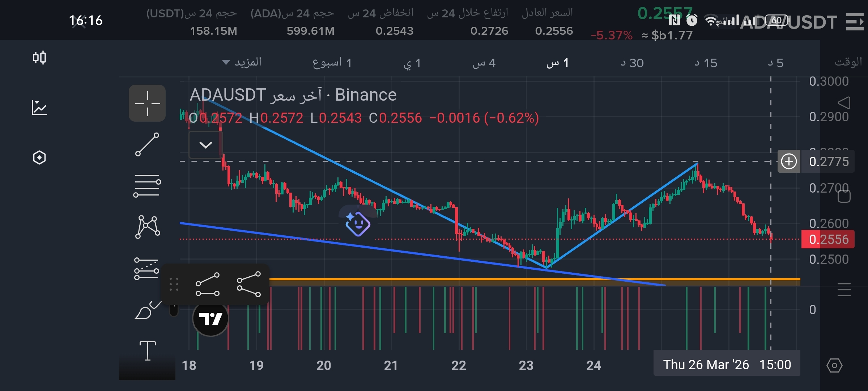Screen dimensions: 868x391
Task: Switch to the 4 س four-hour timeframe
Action: (x=484, y=63)
